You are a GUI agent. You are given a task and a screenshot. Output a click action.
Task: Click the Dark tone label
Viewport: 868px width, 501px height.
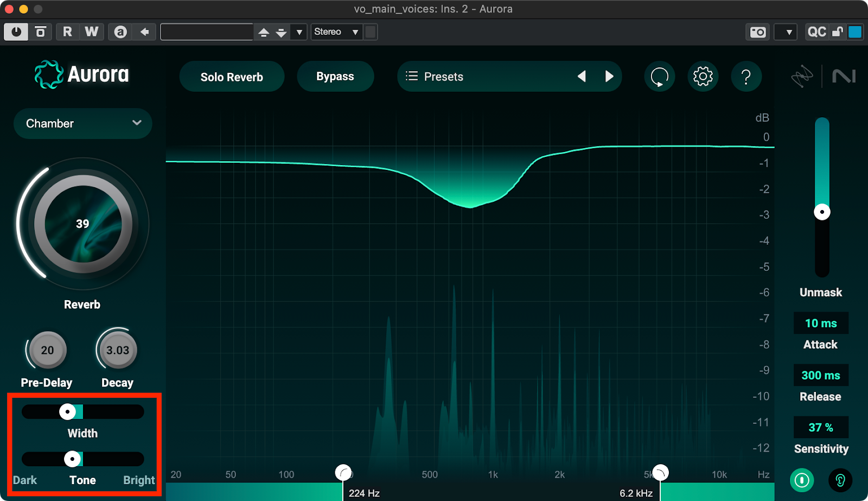coord(25,480)
